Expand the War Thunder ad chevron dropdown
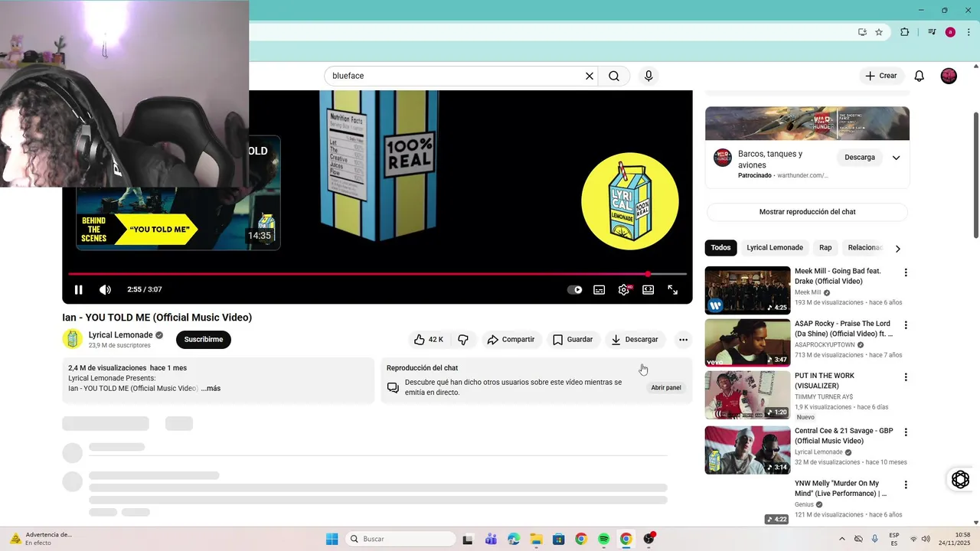Image resolution: width=980 pixels, height=551 pixels. (x=896, y=158)
